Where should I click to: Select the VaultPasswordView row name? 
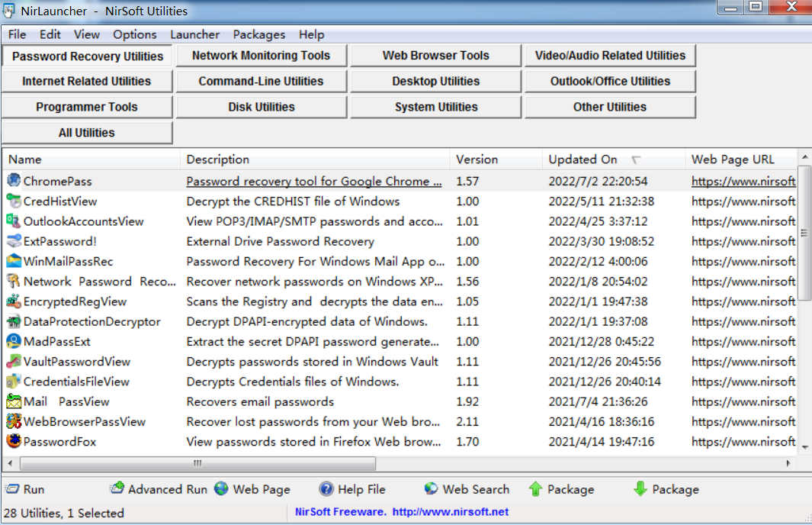(x=77, y=362)
